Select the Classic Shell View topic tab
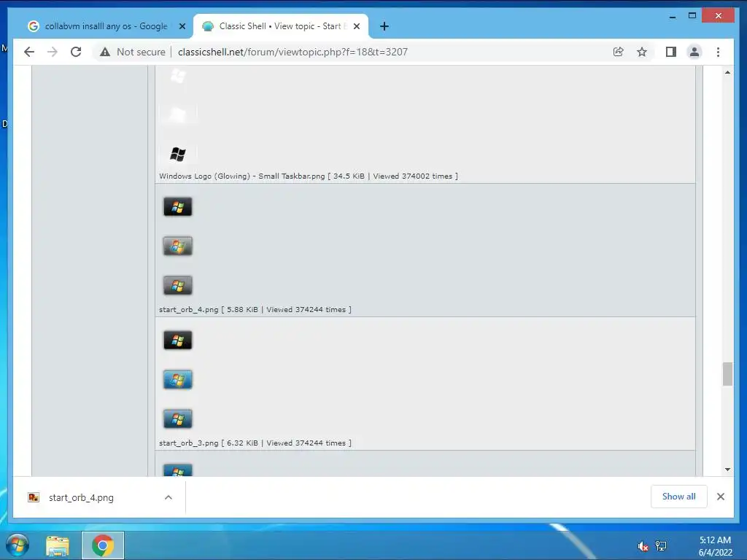This screenshot has height=560, width=747. pyautogui.click(x=280, y=26)
